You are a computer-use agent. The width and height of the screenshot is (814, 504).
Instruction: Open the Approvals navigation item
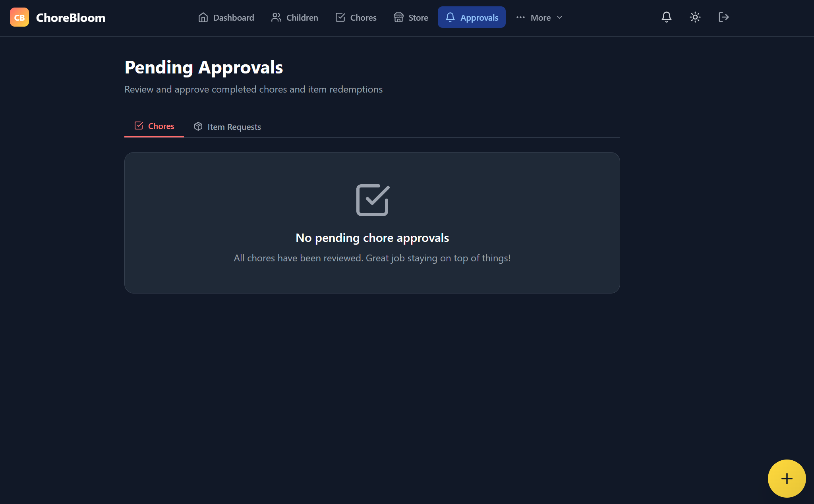click(x=472, y=17)
